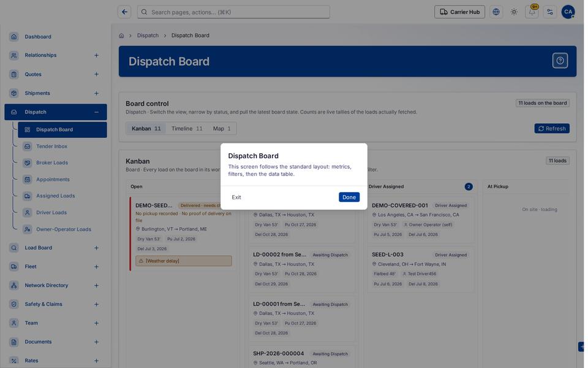Screen dimensions: 588x368
Task: Expand the Safety & Claims menu
Action: click(x=96, y=305)
